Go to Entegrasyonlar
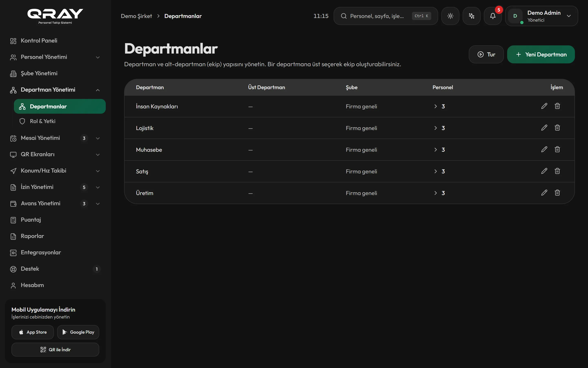Viewport: 588px width, 368px height. coord(55,252)
